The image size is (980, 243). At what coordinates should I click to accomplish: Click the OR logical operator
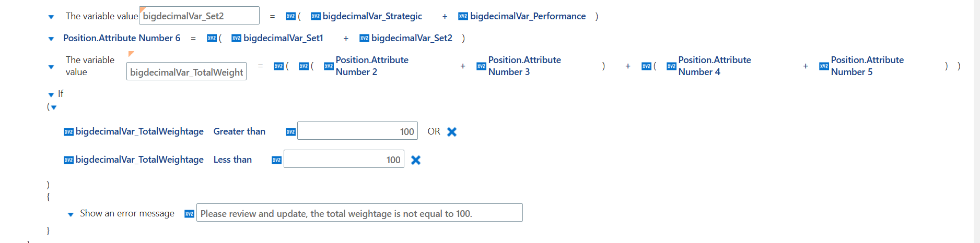tap(434, 131)
